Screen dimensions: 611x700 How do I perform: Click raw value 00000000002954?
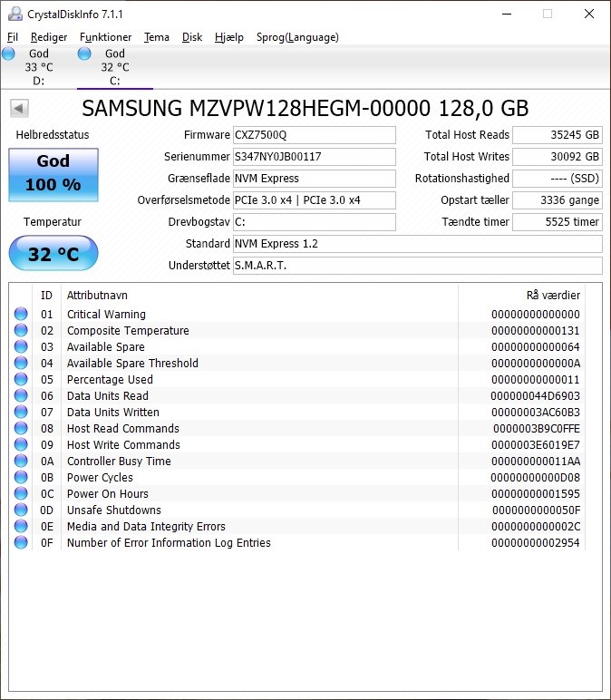pyautogui.click(x=536, y=543)
